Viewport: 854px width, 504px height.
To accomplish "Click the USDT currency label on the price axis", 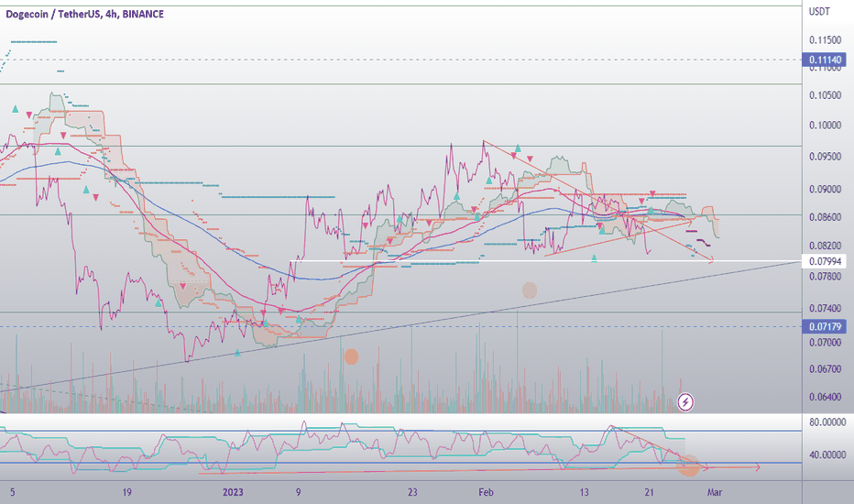I will click(819, 11).
